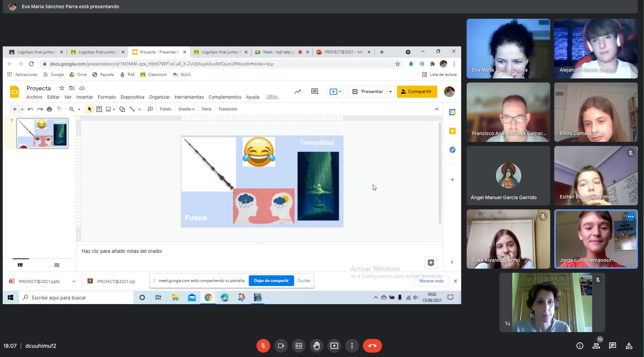
Task: Open the Insertar menu
Action: tap(85, 97)
